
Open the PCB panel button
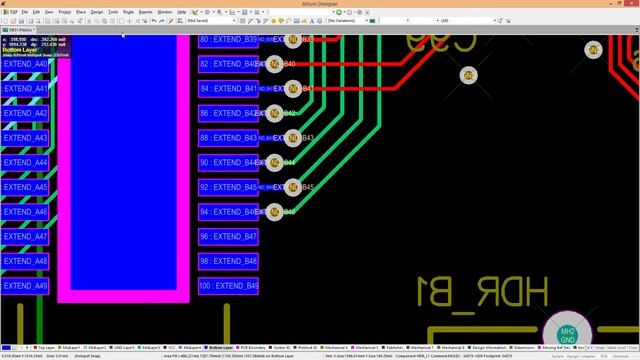click(604, 356)
